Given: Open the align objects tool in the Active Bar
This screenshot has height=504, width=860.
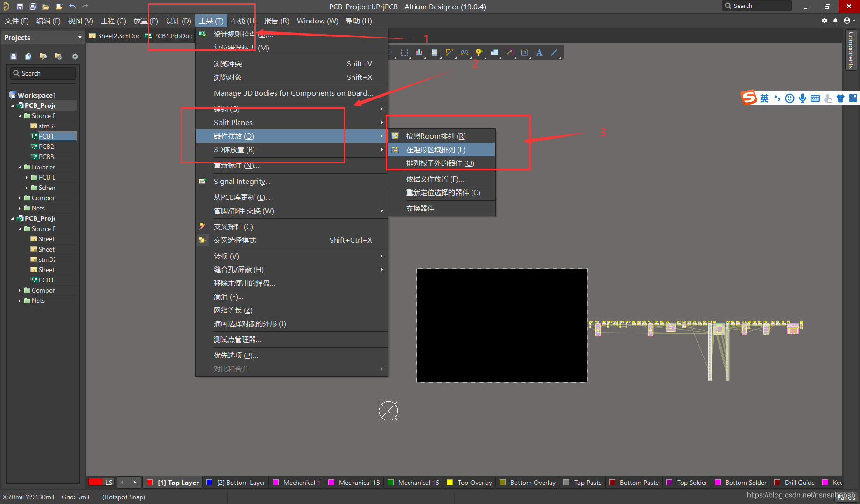Looking at the screenshot, I should tap(419, 52).
